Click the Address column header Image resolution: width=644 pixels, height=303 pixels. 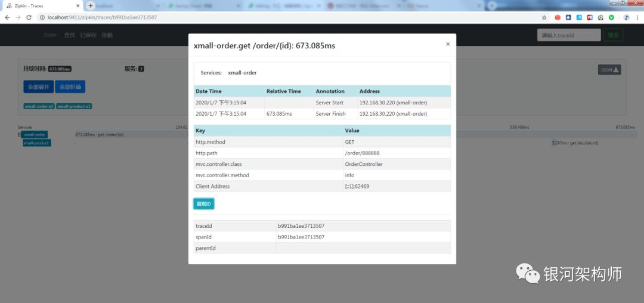point(404,91)
